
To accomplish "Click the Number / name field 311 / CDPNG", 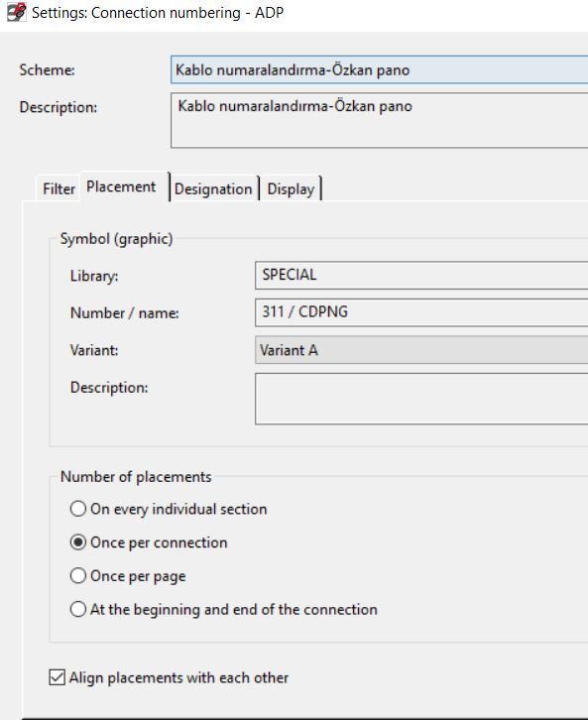I will click(421, 312).
